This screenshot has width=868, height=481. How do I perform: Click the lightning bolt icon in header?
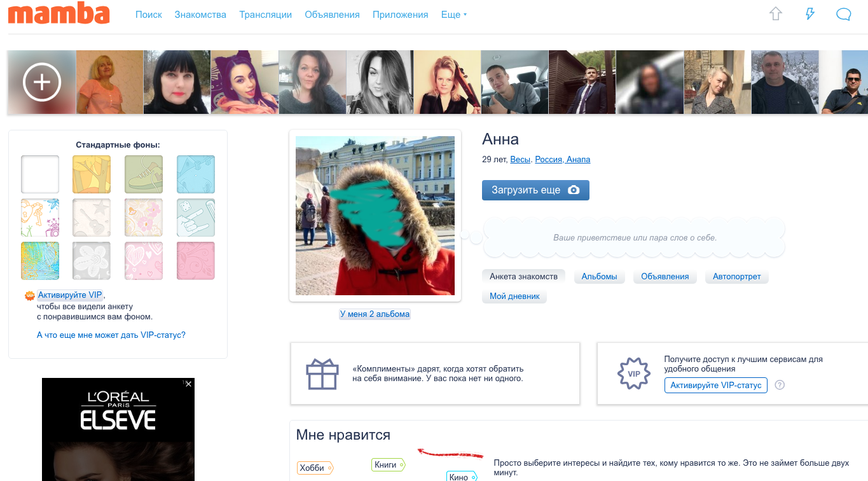(x=809, y=14)
